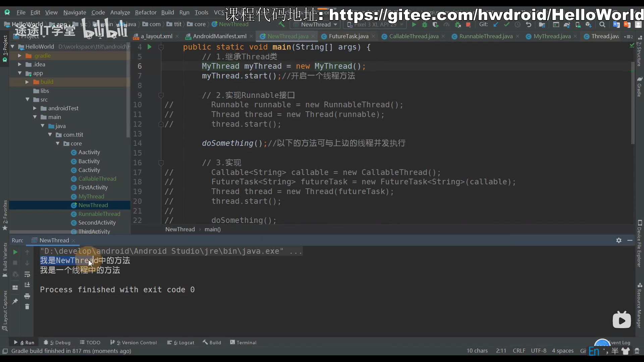644x362 pixels.
Task: Rerun NewThread in the Run panel
Action: (15, 252)
